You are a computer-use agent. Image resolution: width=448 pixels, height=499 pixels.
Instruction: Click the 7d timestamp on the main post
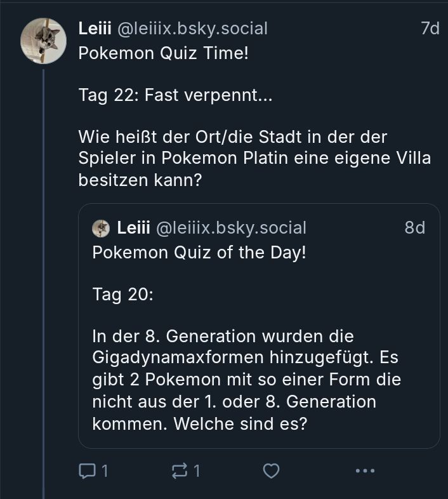pyautogui.click(x=430, y=29)
